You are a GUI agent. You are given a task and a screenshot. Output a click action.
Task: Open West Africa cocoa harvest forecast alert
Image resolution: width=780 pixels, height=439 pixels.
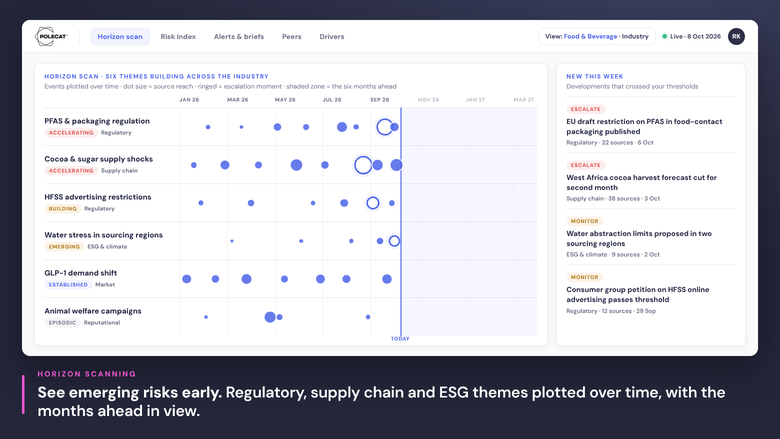[x=641, y=182]
